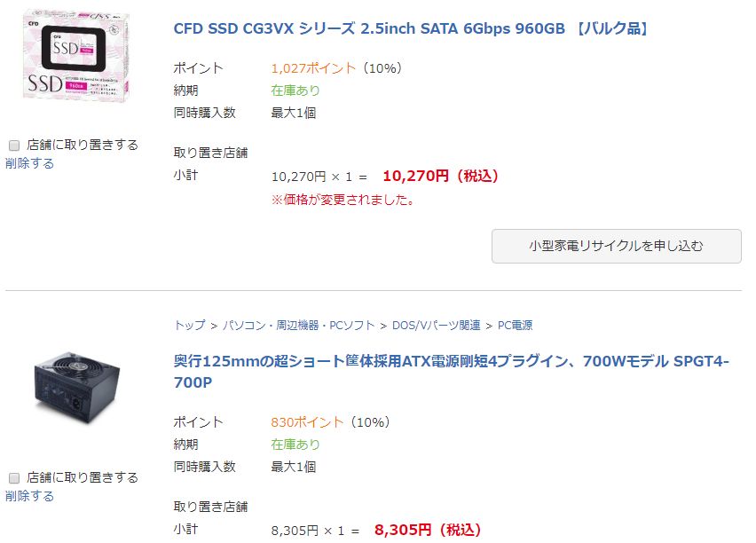The height and width of the screenshot is (543, 756).
Task: Click 削除する under the SSD item
Action: [x=29, y=163]
